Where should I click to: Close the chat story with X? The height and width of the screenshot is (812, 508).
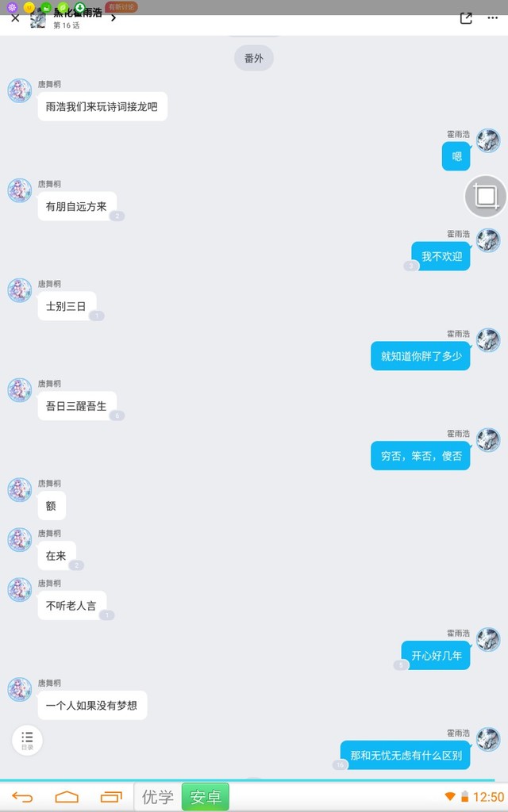[x=15, y=19]
